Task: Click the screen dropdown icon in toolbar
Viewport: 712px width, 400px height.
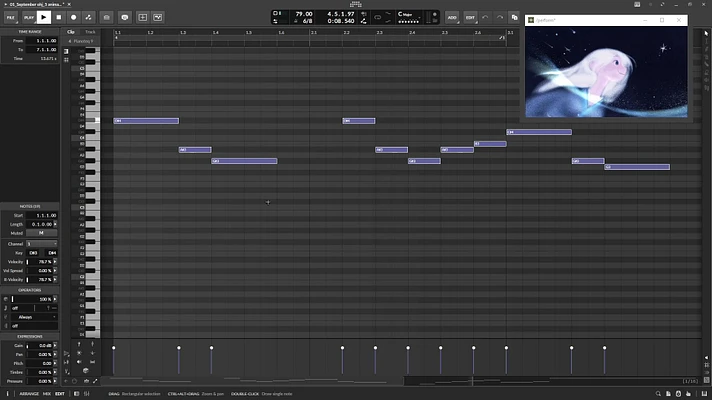Action: (158, 17)
